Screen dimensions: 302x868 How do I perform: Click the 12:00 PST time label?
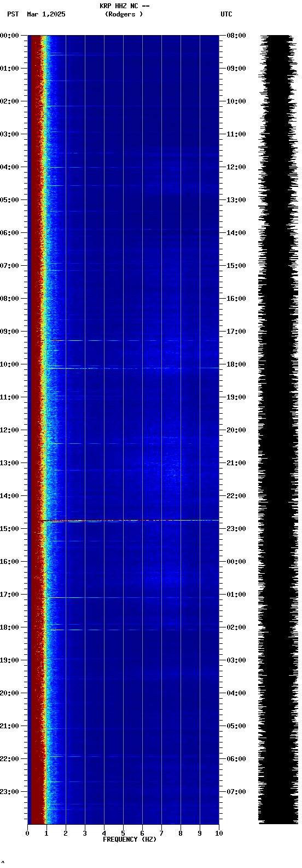pos(10,430)
